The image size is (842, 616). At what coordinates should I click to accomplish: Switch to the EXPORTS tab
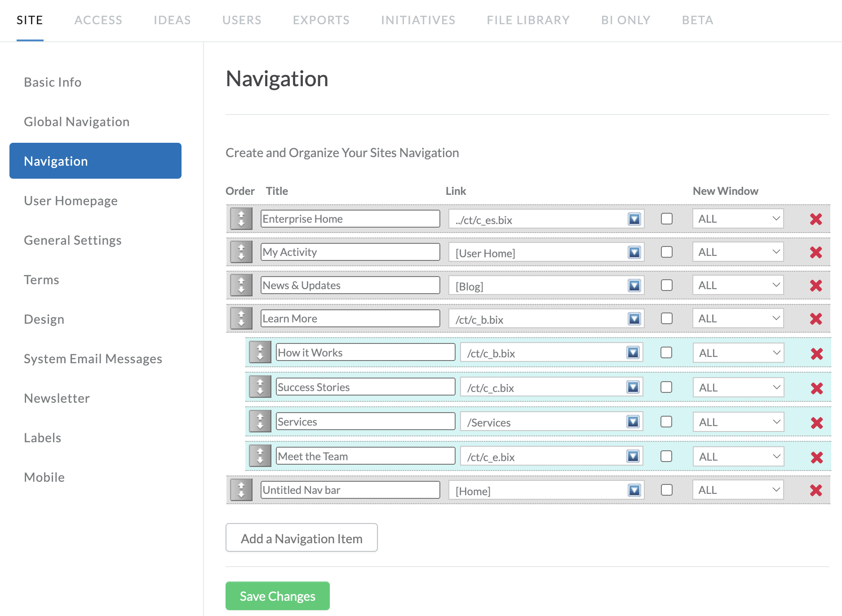[321, 20]
